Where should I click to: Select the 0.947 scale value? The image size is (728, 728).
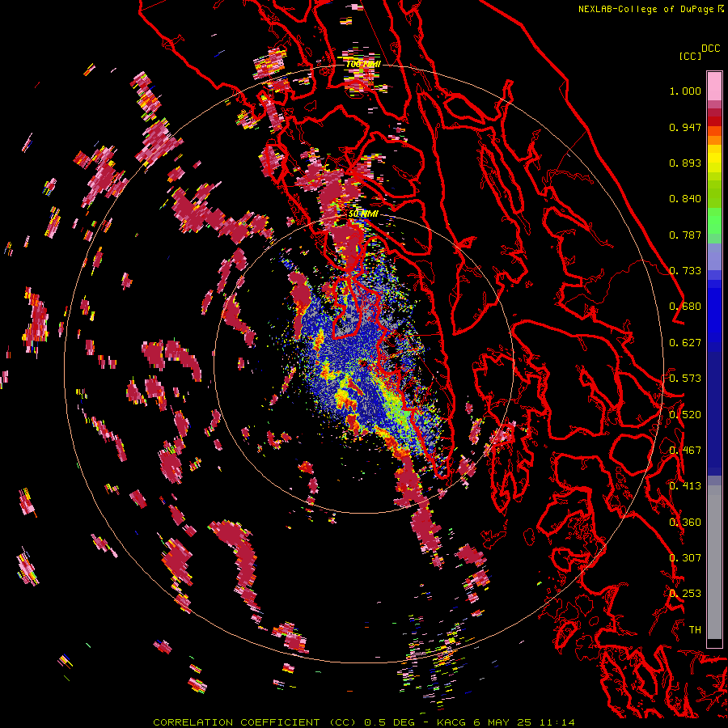[685, 127]
